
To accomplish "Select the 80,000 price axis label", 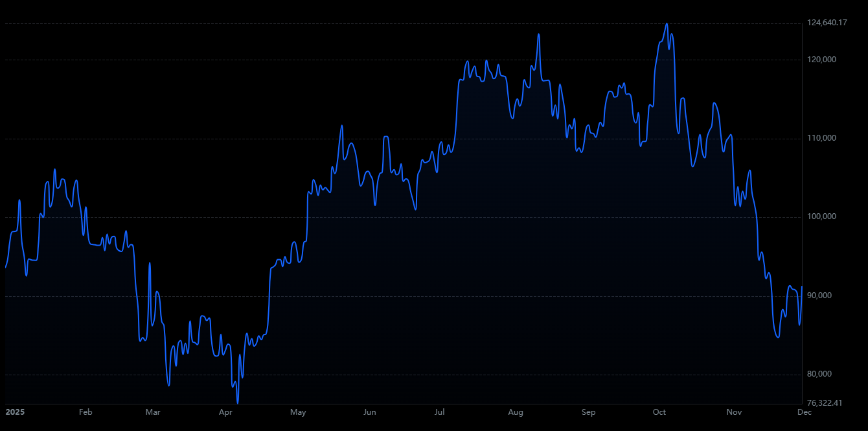I will 819,374.
